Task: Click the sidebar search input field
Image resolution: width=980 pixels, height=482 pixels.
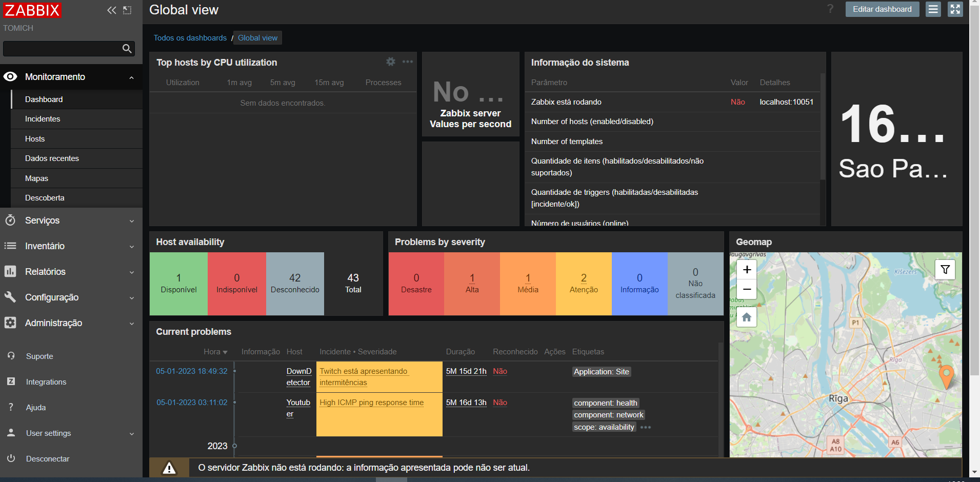Action: pyautogui.click(x=63, y=49)
